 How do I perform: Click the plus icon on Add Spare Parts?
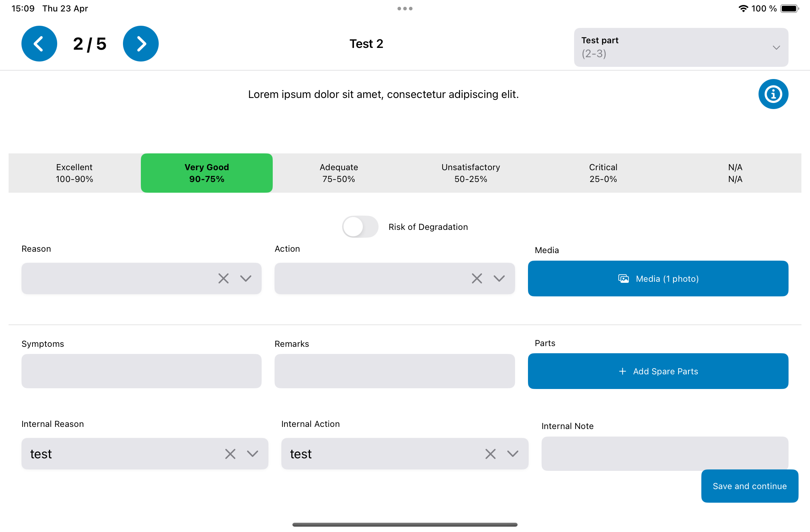pos(622,371)
